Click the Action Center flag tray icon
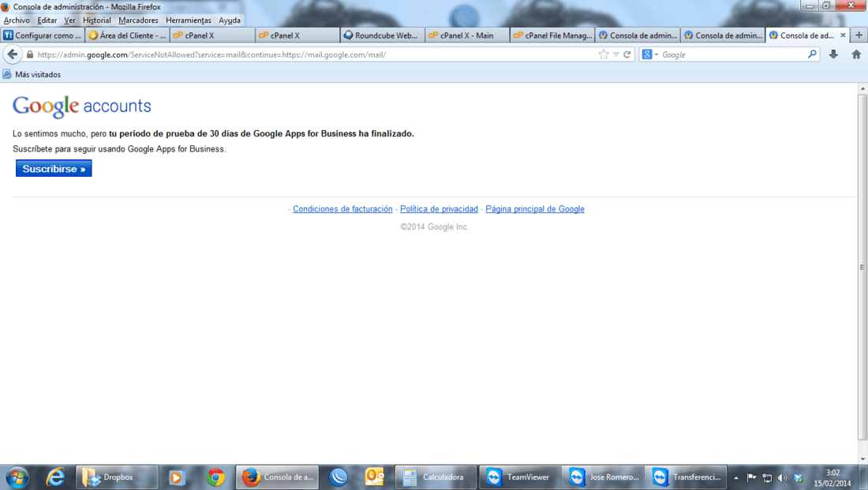Image resolution: width=868 pixels, height=490 pixels. (x=751, y=478)
